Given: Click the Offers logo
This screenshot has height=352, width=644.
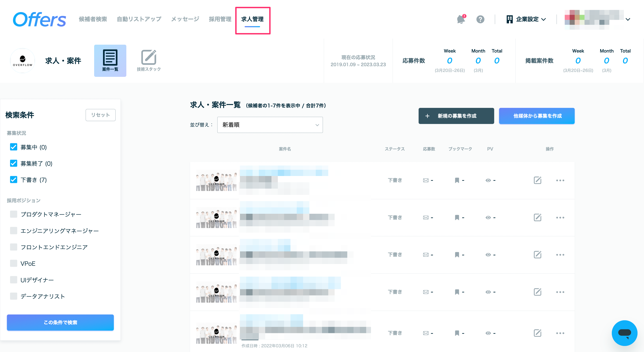Looking at the screenshot, I should tap(40, 19).
